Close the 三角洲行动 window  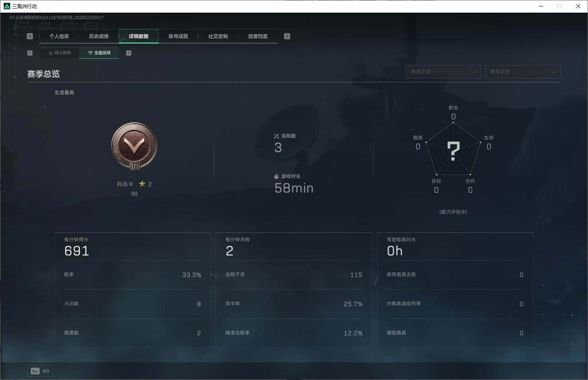pos(578,6)
